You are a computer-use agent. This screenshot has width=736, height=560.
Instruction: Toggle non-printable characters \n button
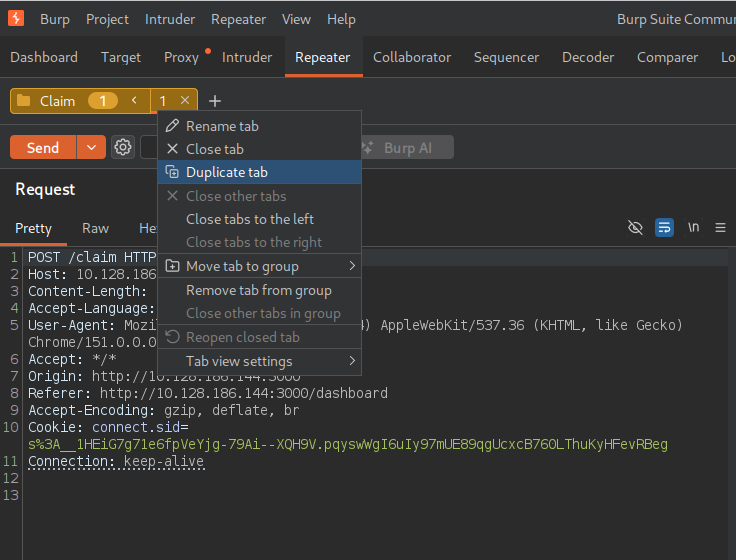coord(693,227)
